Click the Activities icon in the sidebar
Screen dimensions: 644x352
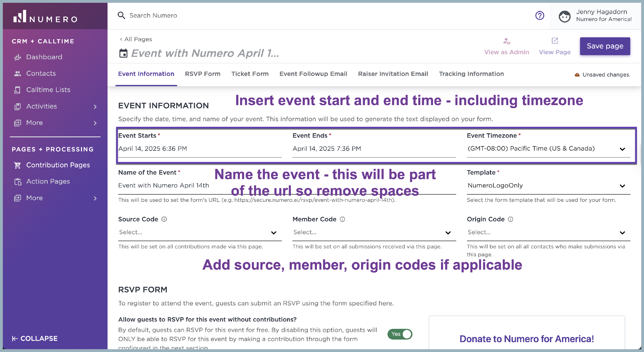[18, 106]
